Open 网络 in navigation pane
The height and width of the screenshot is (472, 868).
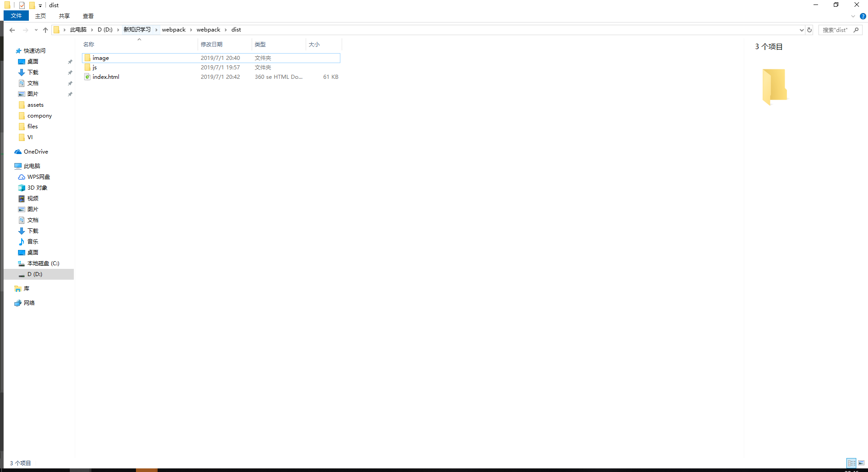pos(29,303)
